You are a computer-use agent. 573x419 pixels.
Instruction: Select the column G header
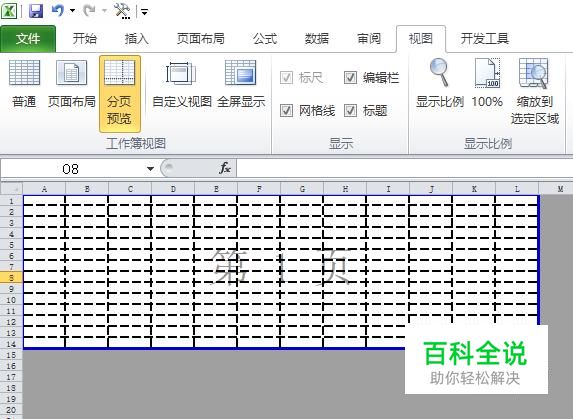click(302, 189)
